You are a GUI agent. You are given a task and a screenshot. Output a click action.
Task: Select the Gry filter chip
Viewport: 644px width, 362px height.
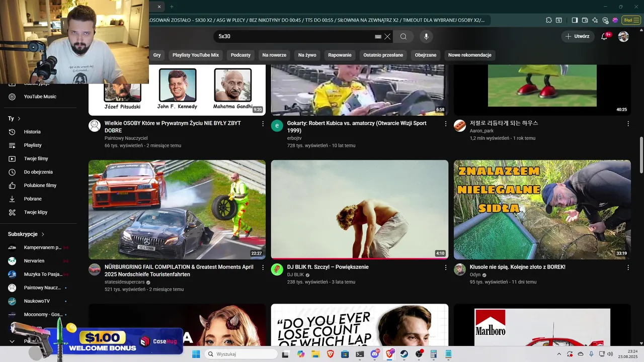pyautogui.click(x=157, y=55)
